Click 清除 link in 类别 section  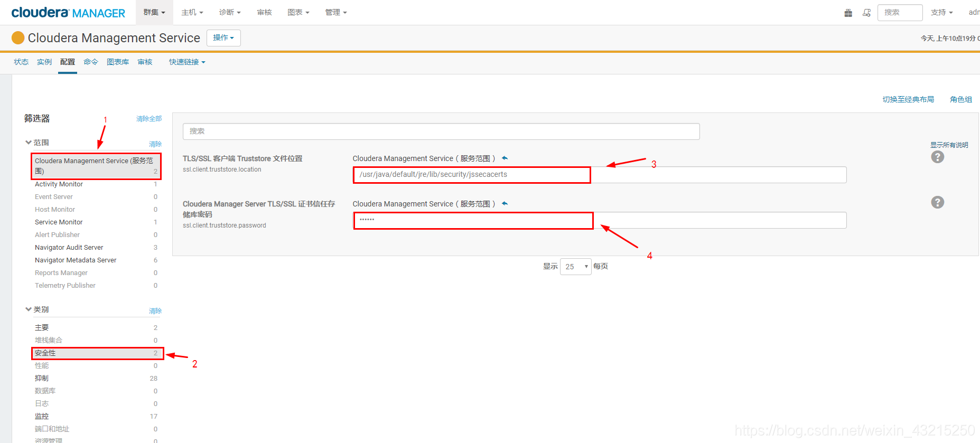(x=155, y=311)
